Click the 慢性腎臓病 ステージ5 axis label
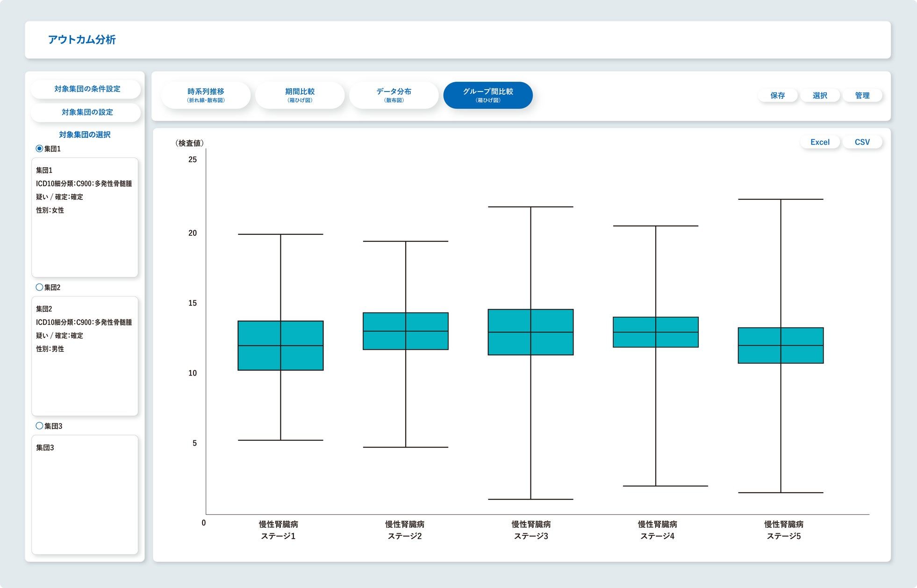 tap(784, 530)
